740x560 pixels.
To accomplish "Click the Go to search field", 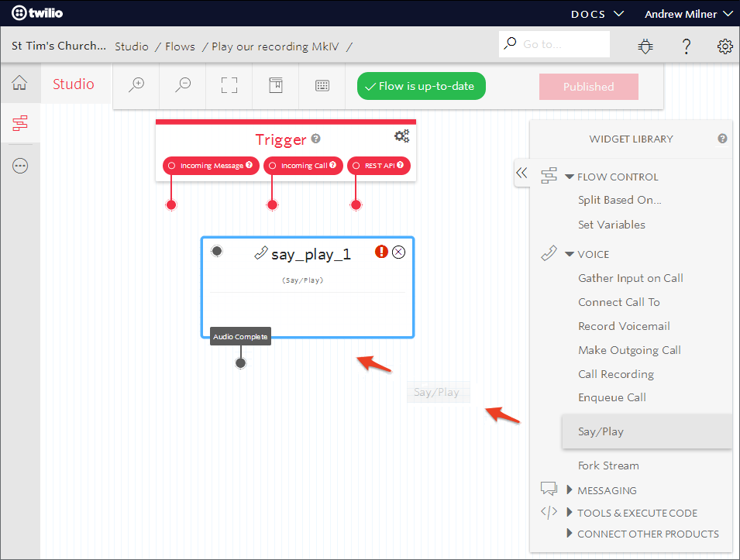I will pyautogui.click(x=554, y=44).
